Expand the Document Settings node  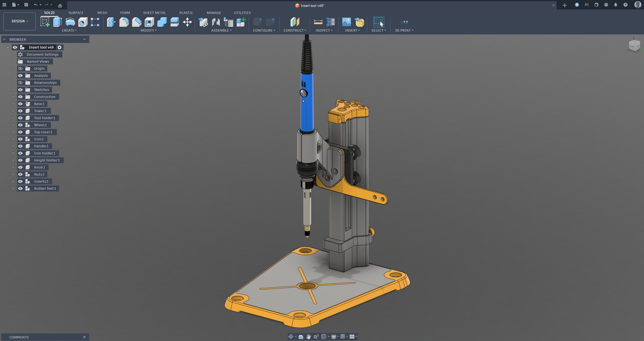pos(13,54)
